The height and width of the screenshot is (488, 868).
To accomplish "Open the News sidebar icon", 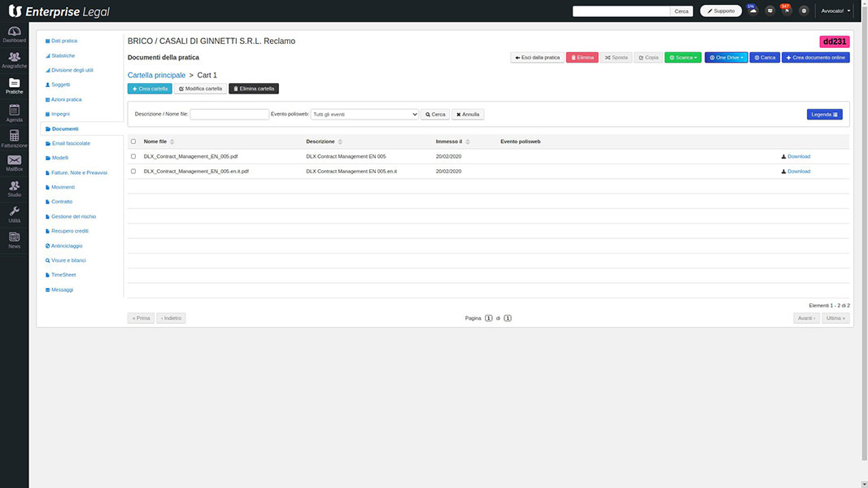I will 15,240.
